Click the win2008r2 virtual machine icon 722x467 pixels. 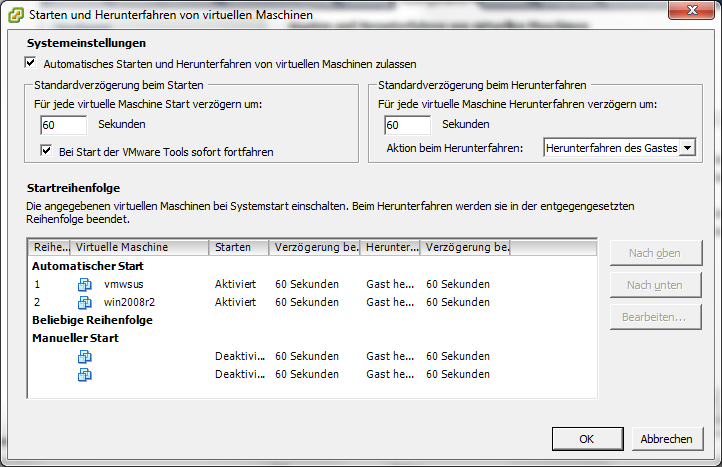[85, 302]
